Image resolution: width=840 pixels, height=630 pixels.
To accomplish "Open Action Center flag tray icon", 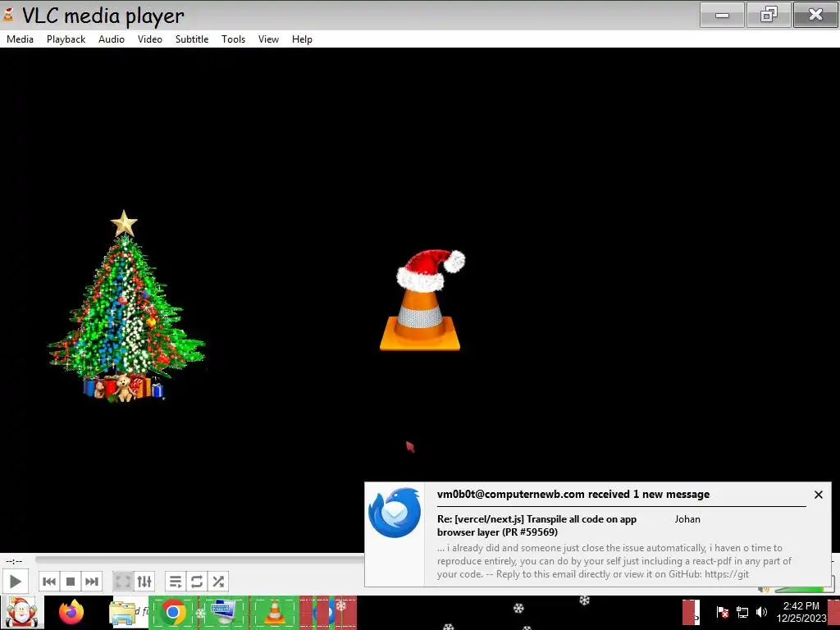I will [x=722, y=612].
